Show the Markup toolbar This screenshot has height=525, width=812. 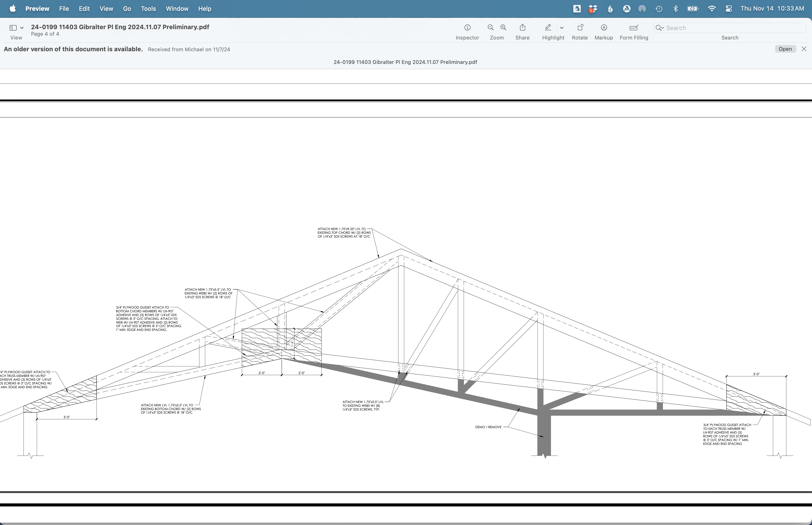(x=603, y=28)
